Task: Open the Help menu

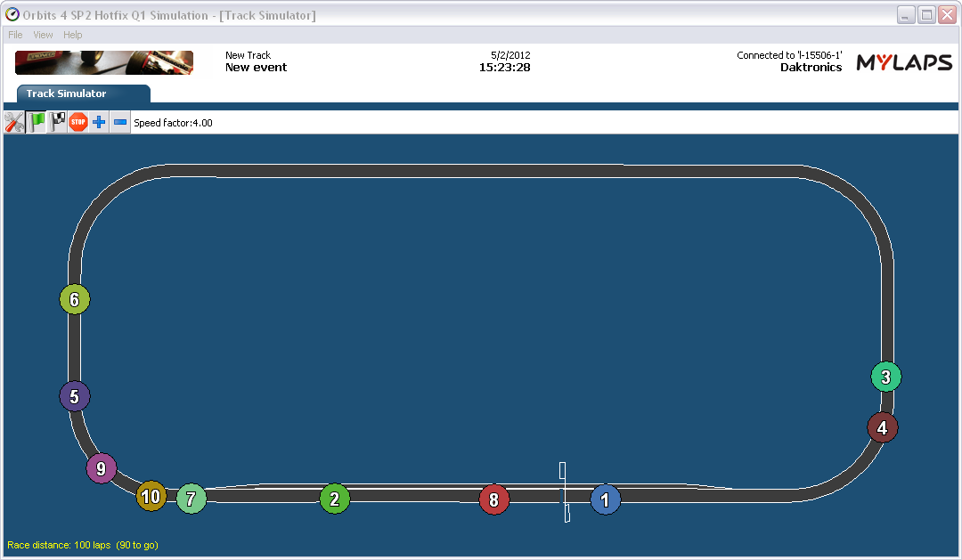Action: 72,35
